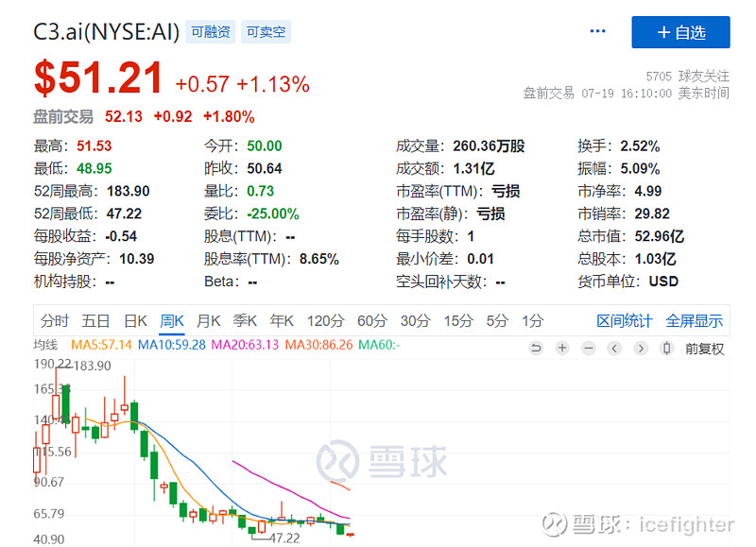Select the 30分 interval tab
Image resolution: width=756 pixels, height=547 pixels.
click(x=415, y=321)
